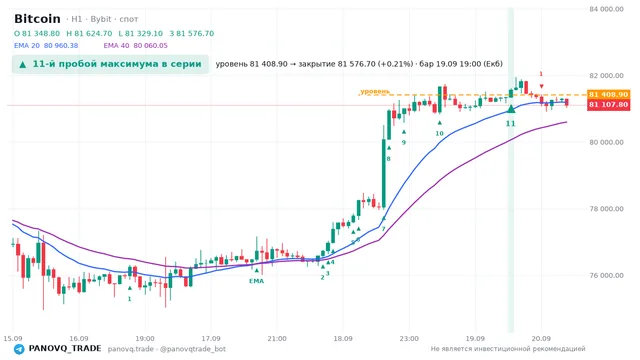Image resolution: width=640 pixels, height=360 pixels.
Task: Select breakout marker number 11
Action: [511, 123]
